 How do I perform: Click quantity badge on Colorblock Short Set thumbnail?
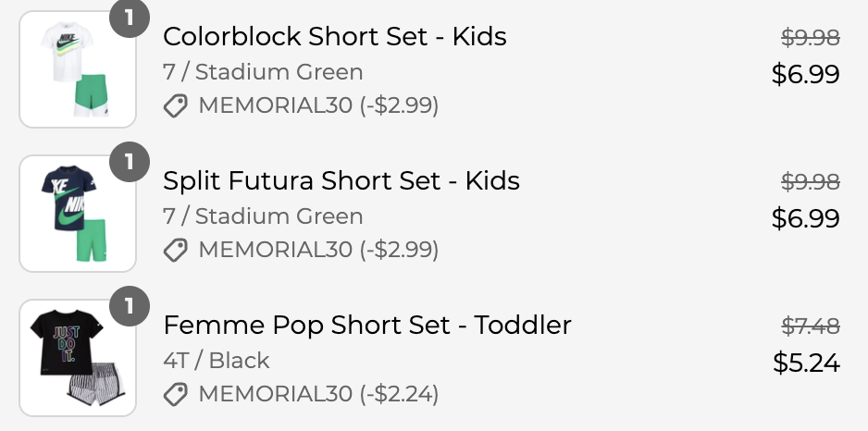point(130,18)
